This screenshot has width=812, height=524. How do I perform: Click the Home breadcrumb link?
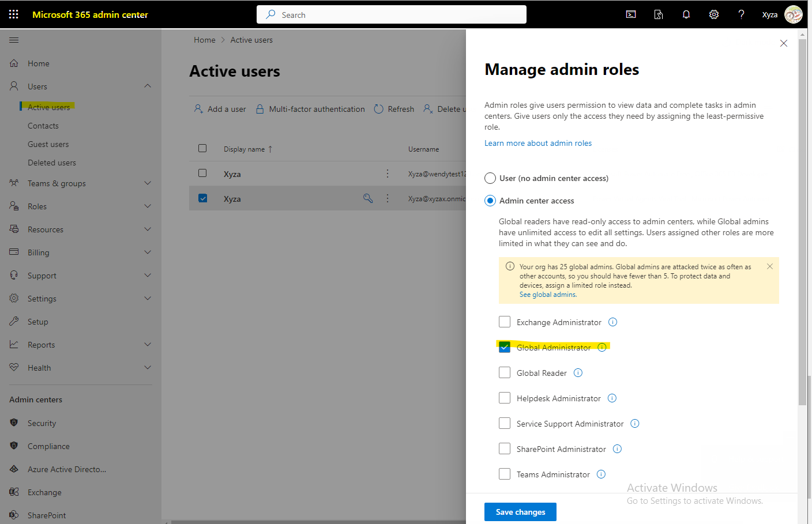coord(205,39)
